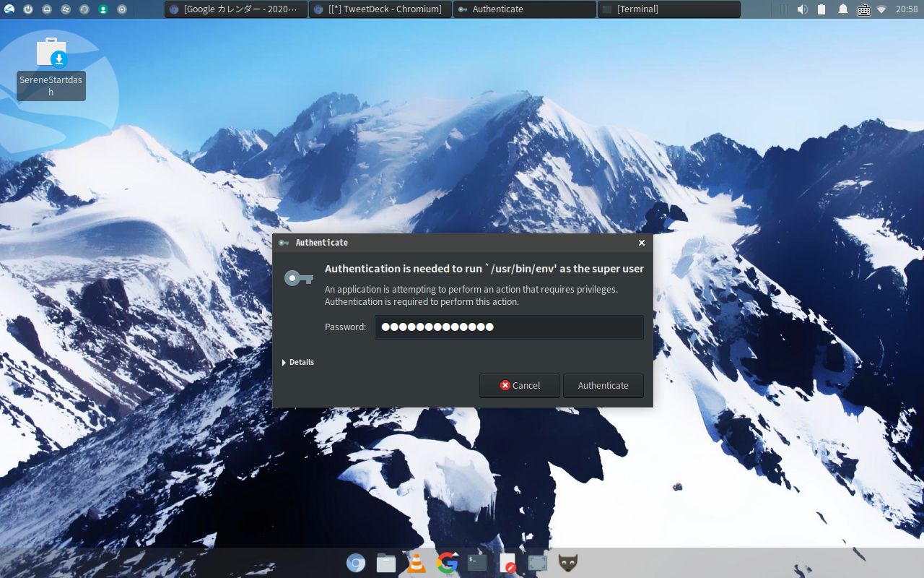This screenshot has height=578, width=924.
Task: Click the power shutdown icon in panel
Action: (28, 9)
